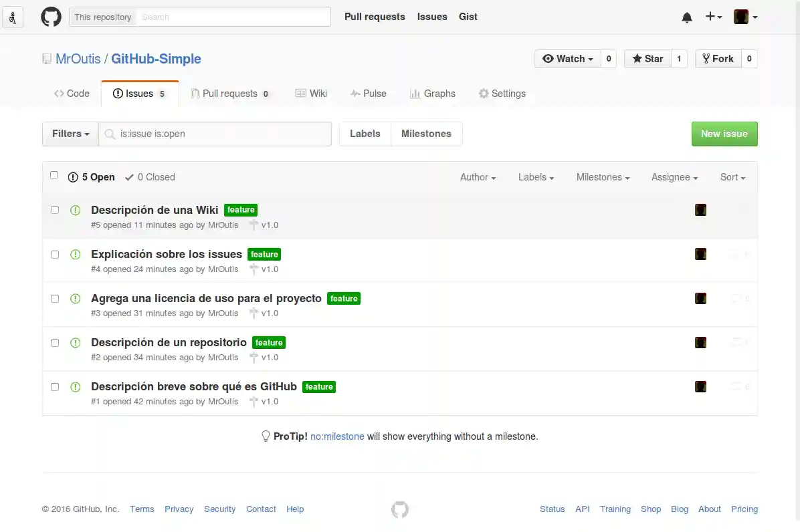Open the Assignee filter dropdown
Image resolution: width=800 pixels, height=532 pixels.
point(674,177)
